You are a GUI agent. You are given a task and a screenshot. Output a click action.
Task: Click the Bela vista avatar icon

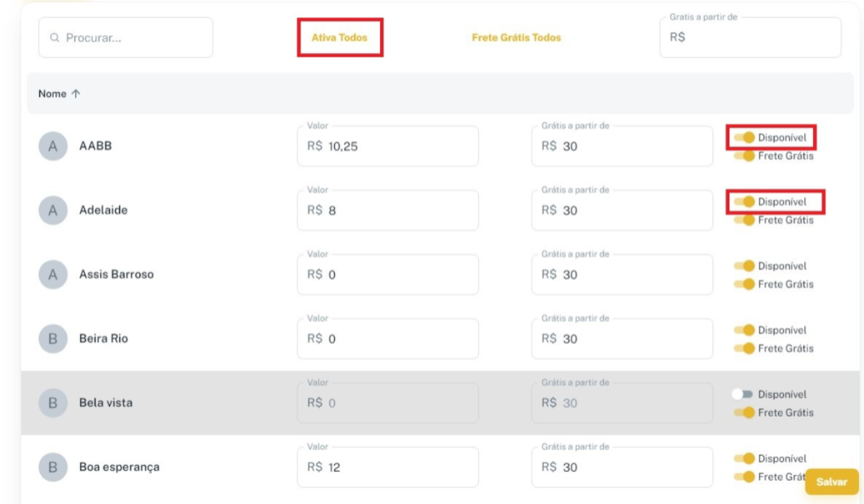pyautogui.click(x=52, y=403)
